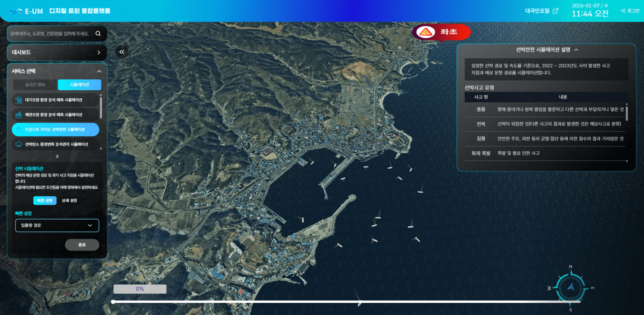This screenshot has height=315, width=644.
Task: Click the 좌초 warning marker on map
Action: (441, 32)
